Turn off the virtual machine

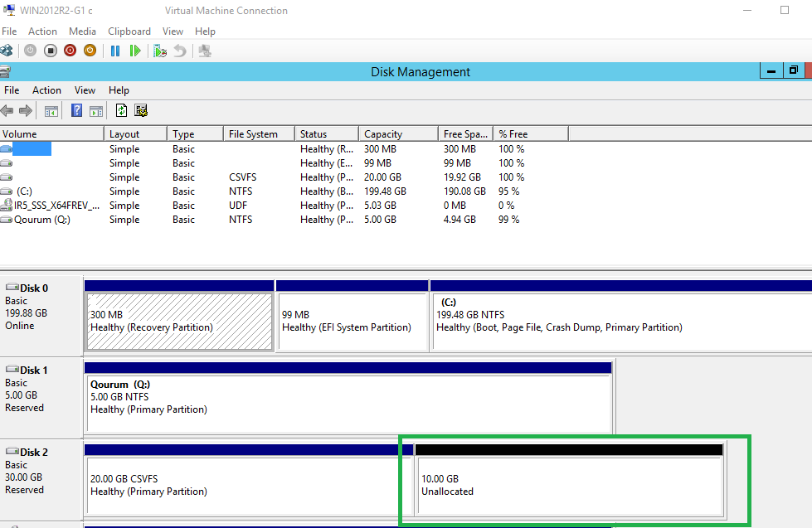click(50, 50)
